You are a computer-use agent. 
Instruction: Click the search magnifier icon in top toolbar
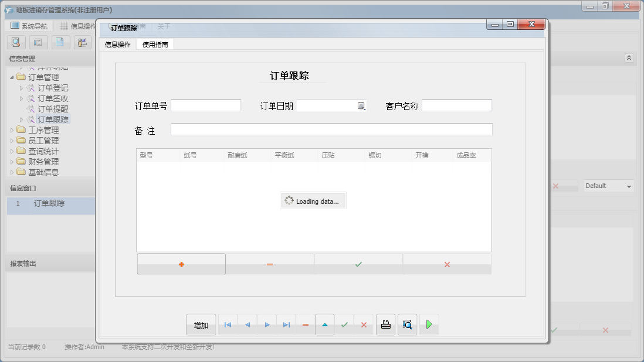click(x=15, y=42)
